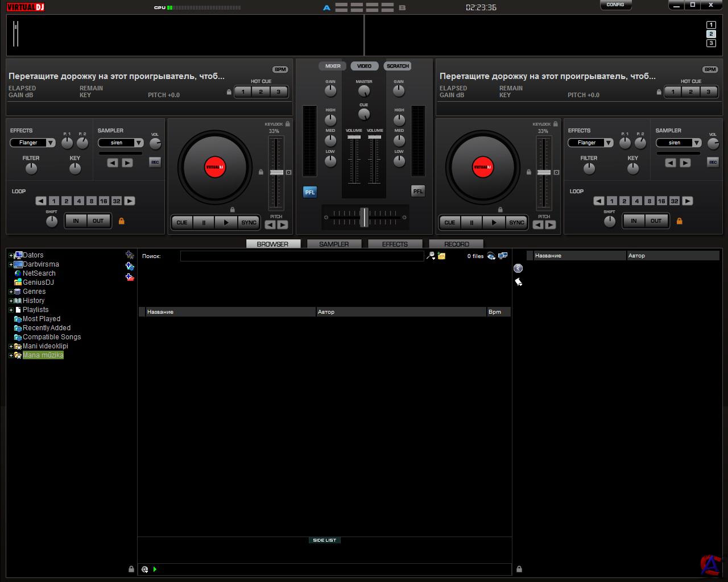The image size is (728, 582).
Task: Toggle the right deck PFL button
Action: click(x=418, y=192)
